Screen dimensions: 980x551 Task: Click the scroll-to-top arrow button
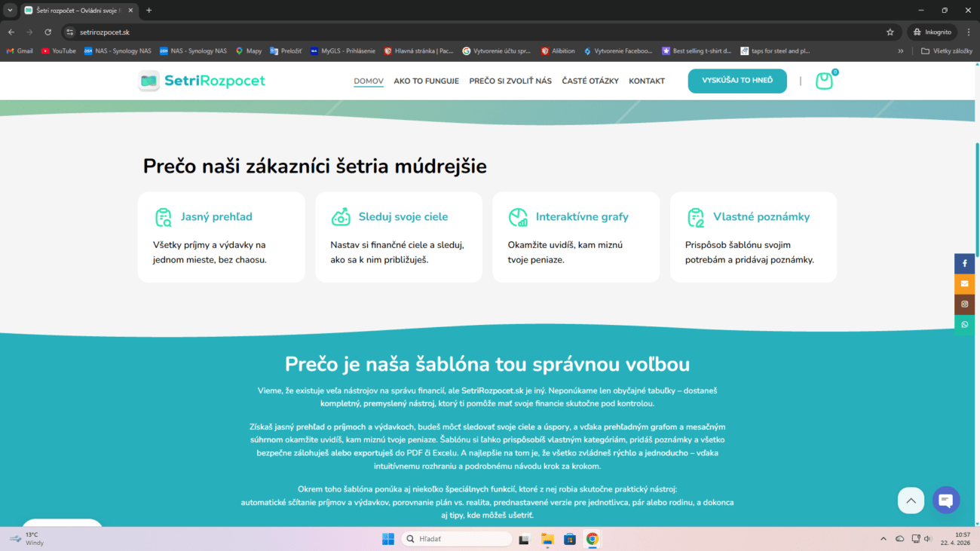point(911,500)
